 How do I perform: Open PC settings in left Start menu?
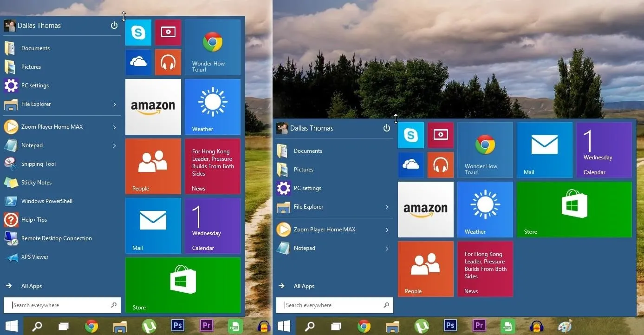[x=62, y=85]
